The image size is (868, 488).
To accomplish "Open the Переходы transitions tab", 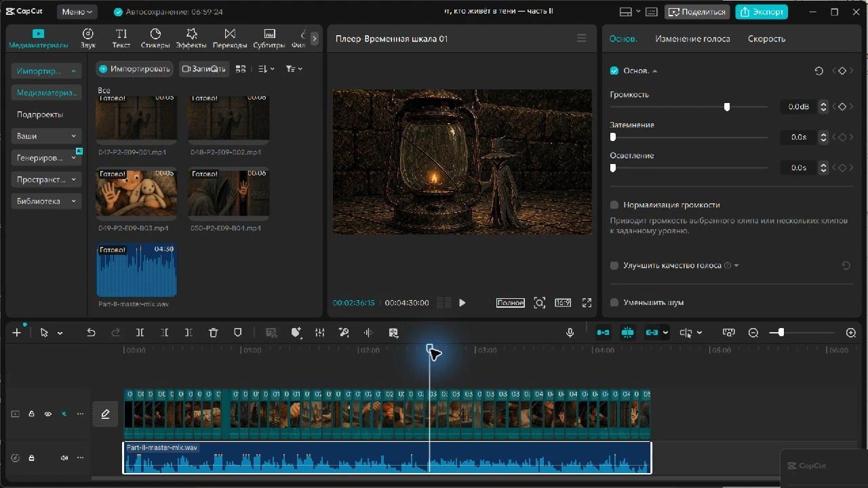I will [230, 39].
